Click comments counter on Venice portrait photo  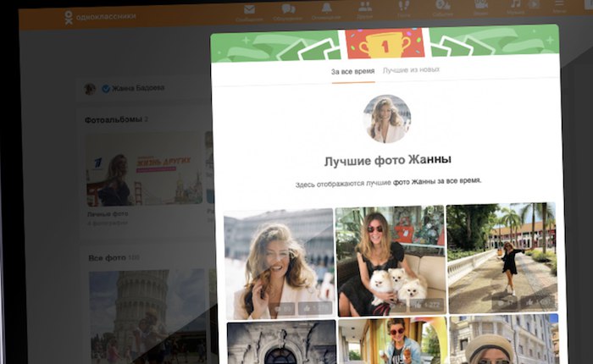pyautogui.click(x=282, y=310)
